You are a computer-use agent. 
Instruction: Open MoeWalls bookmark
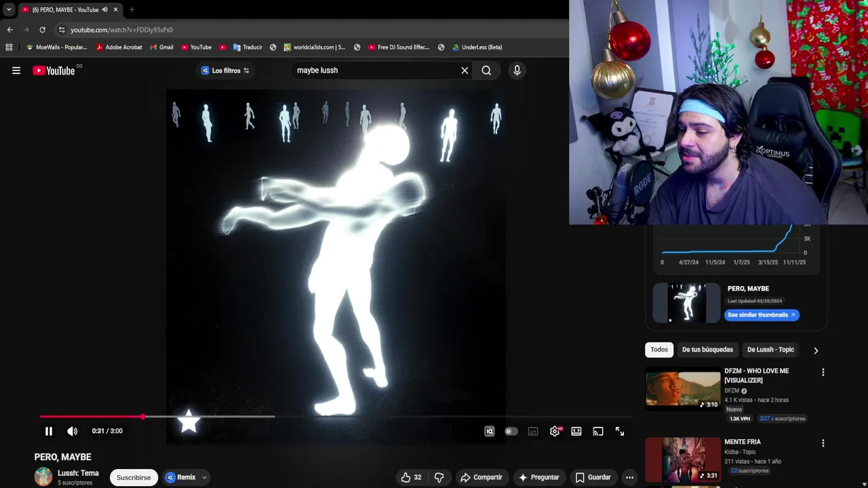56,47
